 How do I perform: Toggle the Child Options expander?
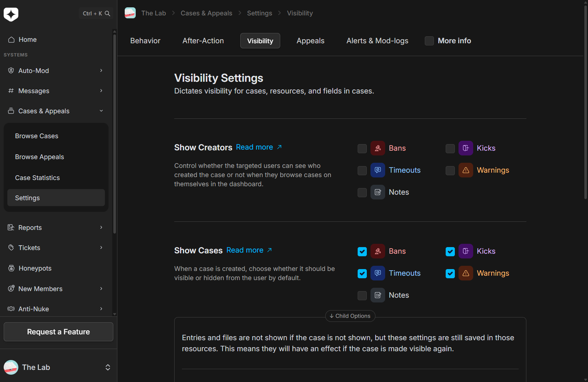pos(350,316)
